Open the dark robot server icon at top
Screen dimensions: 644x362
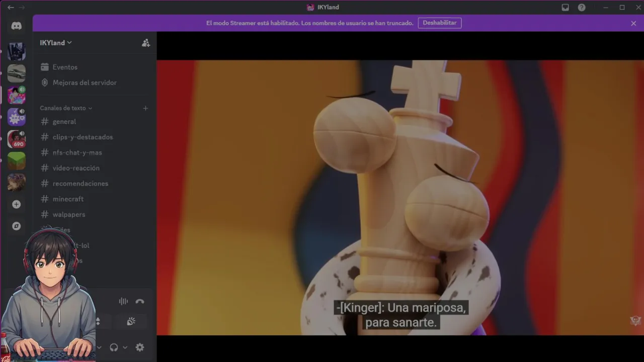click(17, 51)
